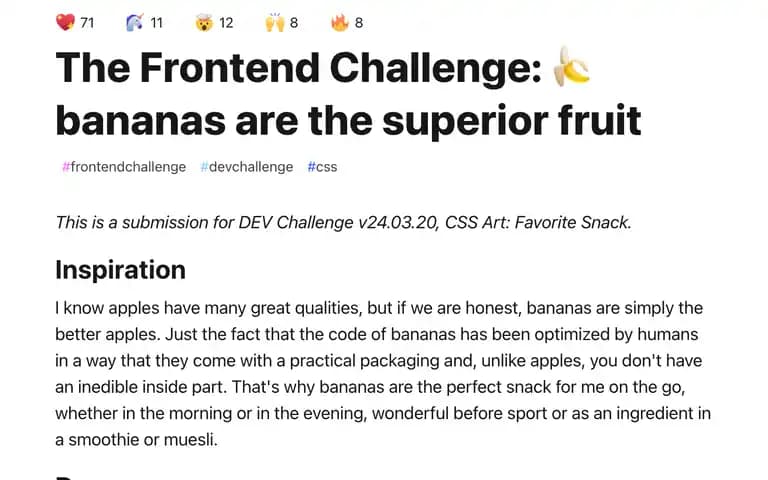Open the #devchallenge tag
This screenshot has width=768, height=480.
247,167
